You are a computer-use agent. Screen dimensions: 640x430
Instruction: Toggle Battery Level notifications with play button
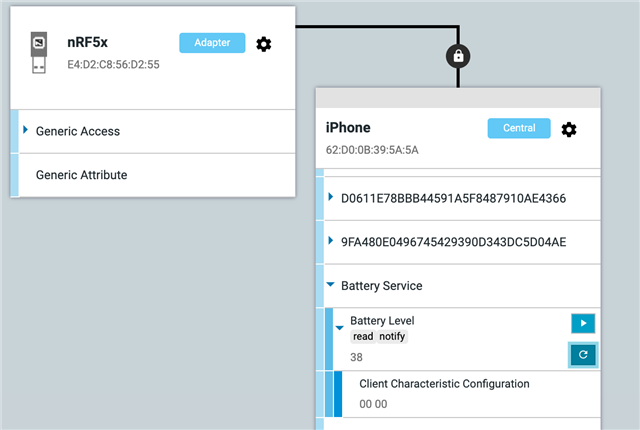pyautogui.click(x=583, y=323)
